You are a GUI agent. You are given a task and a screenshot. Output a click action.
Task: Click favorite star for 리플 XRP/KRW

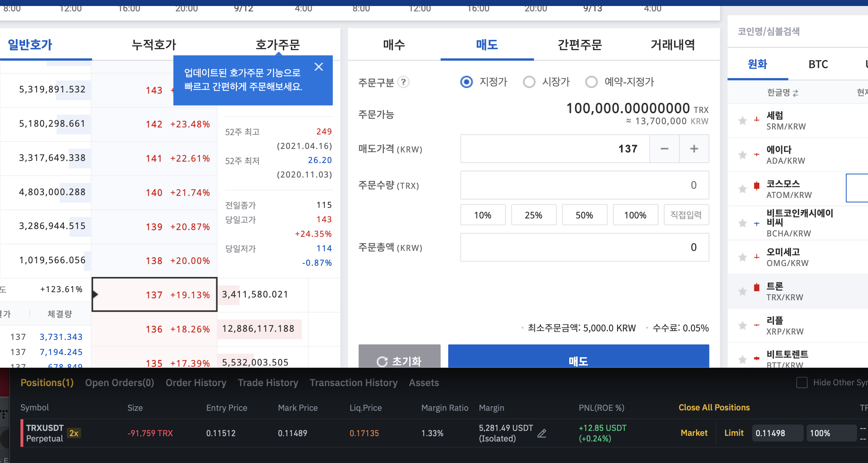[x=743, y=325]
